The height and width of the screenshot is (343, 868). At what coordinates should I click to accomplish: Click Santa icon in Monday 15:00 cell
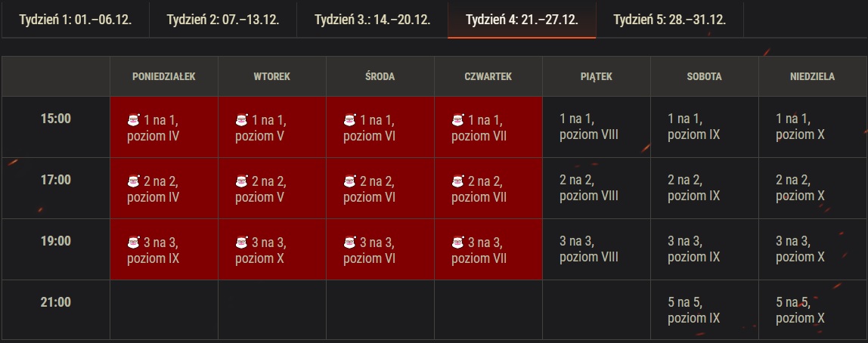[x=133, y=119]
